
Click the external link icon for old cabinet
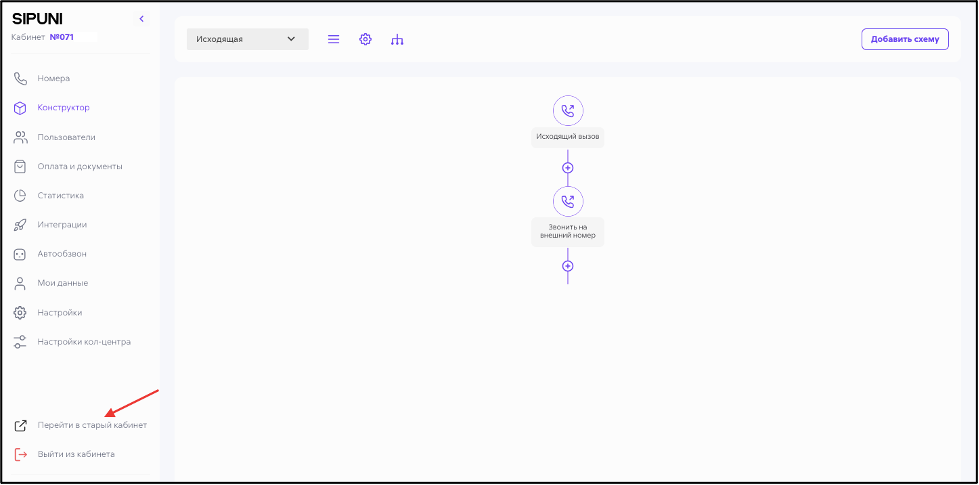click(21, 426)
